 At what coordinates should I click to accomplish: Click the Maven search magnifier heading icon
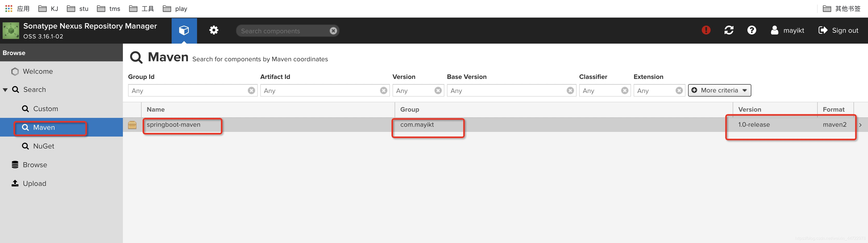click(136, 57)
